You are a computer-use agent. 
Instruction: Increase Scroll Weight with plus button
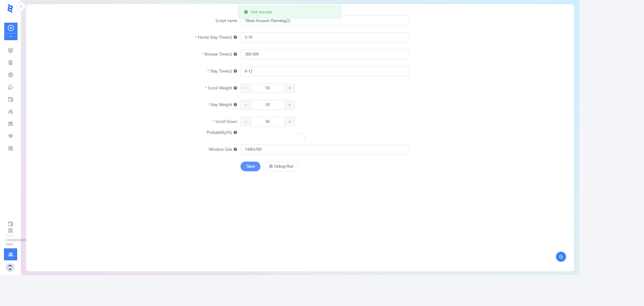click(289, 88)
